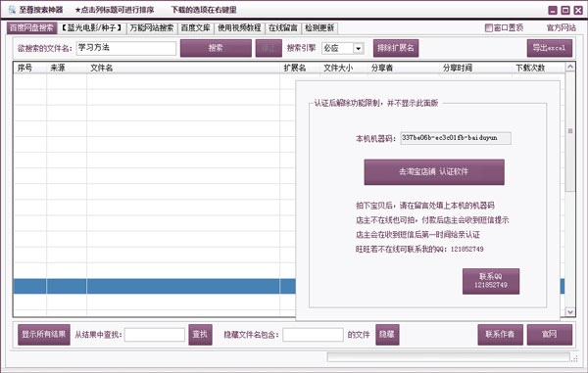Click the bottom progress bar
This screenshot has width=588, height=373.
tap(448, 357)
